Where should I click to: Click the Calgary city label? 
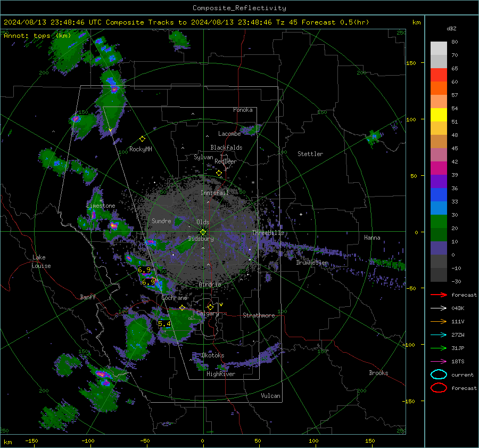[208, 313]
